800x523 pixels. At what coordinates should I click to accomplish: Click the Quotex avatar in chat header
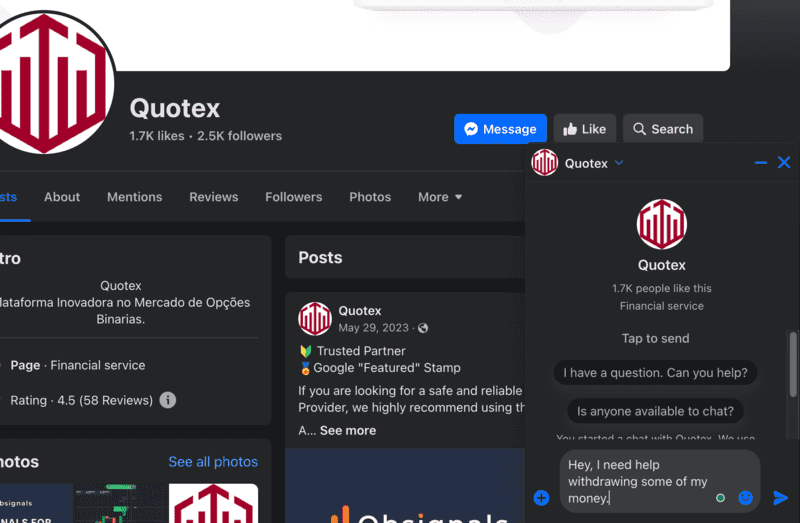[x=544, y=163]
